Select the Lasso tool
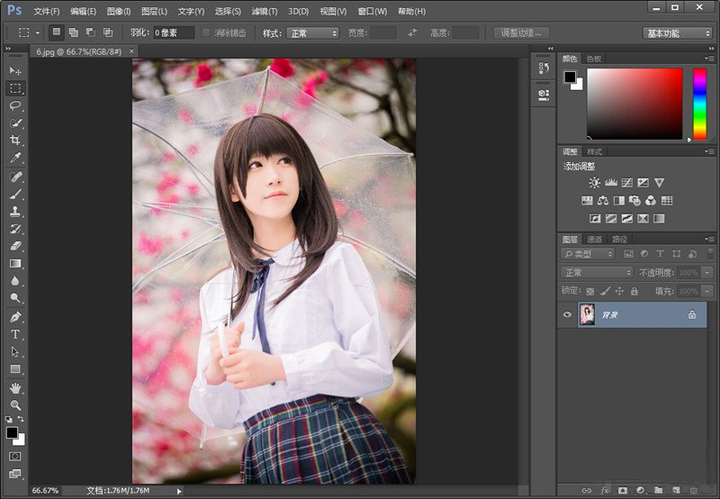Image resolution: width=720 pixels, height=499 pixels. [x=15, y=105]
